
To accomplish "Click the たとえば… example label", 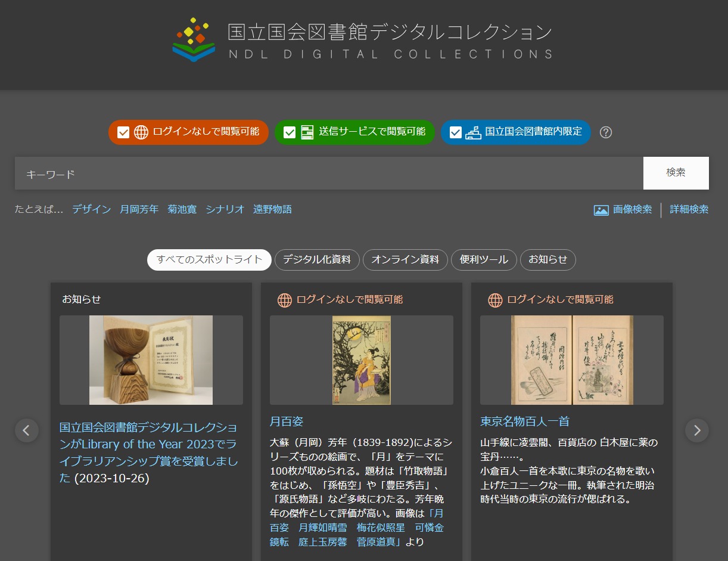I will [x=39, y=209].
